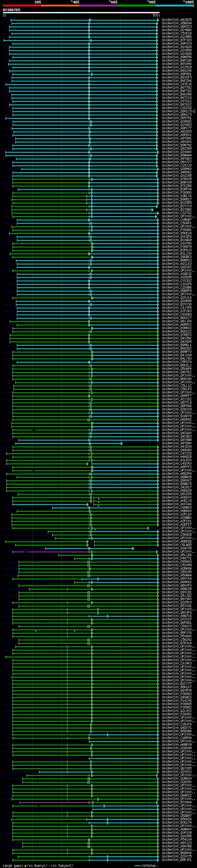Select the label UniRef100_A8MTF2
This screenshot has width=197, height=868.
(x=177, y=467)
